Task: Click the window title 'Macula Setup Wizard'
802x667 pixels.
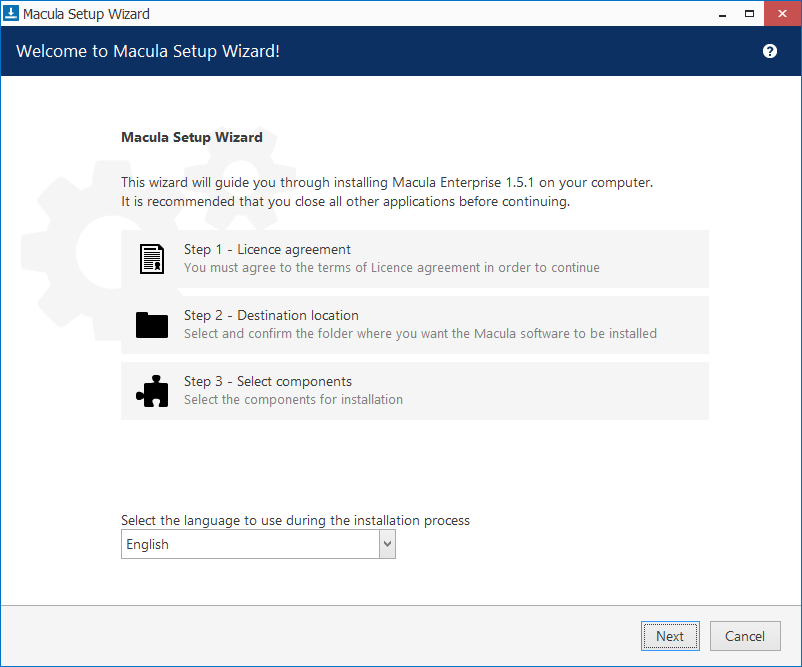Action: pos(86,14)
